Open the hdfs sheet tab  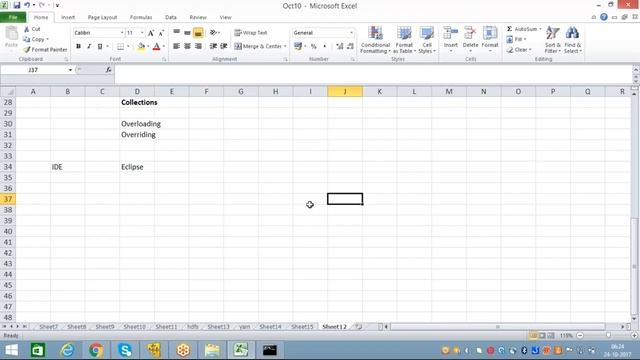coord(192,327)
